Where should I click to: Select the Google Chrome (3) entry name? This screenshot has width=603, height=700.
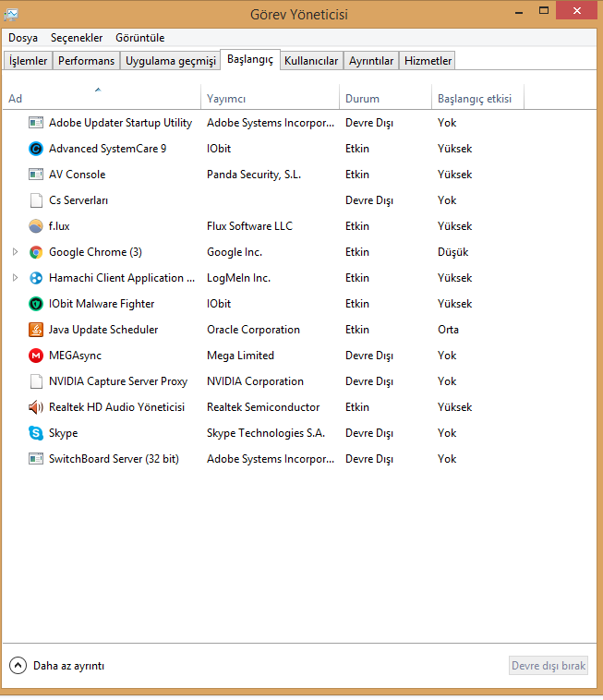pos(95,252)
